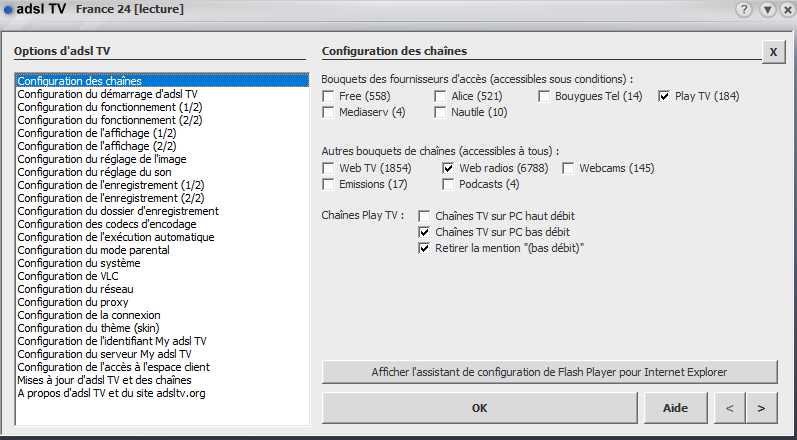Uncheck the Play TV (184) bouquet

click(x=665, y=97)
